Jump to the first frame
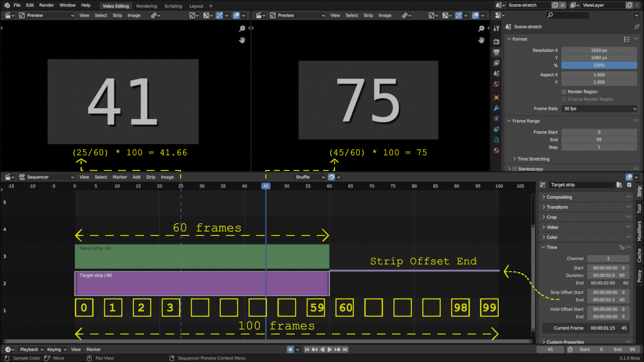644x362 pixels. tap(307, 349)
